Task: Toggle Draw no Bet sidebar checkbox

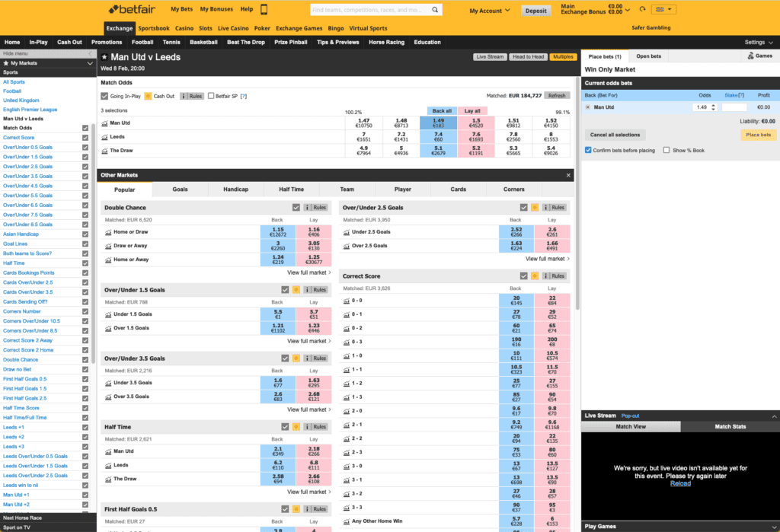Action: click(85, 369)
